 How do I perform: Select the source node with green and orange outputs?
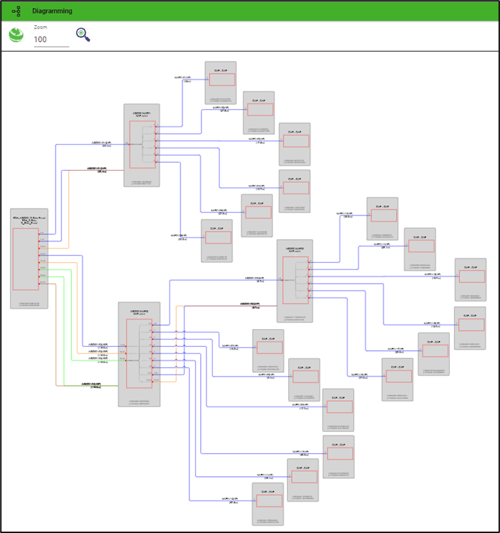click(29, 258)
